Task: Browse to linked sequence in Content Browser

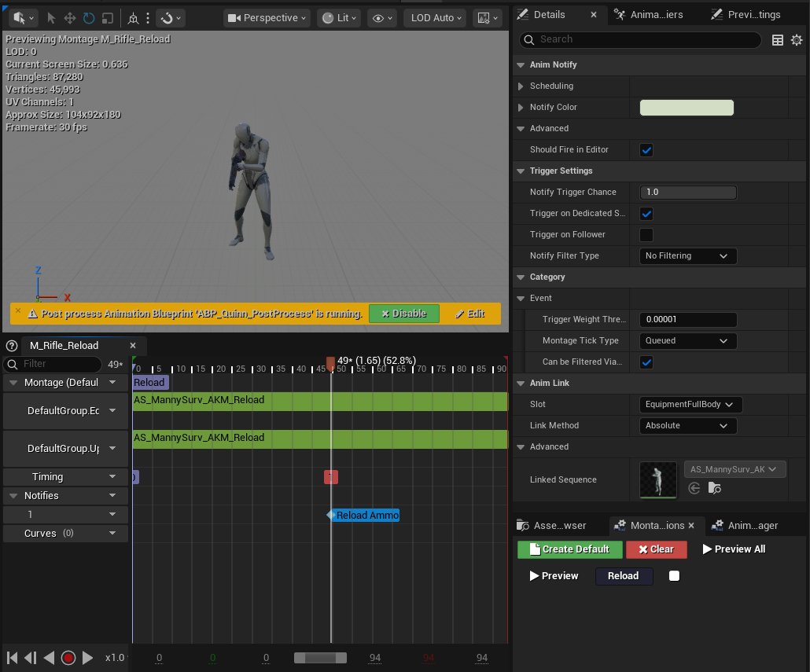Action: pos(714,488)
